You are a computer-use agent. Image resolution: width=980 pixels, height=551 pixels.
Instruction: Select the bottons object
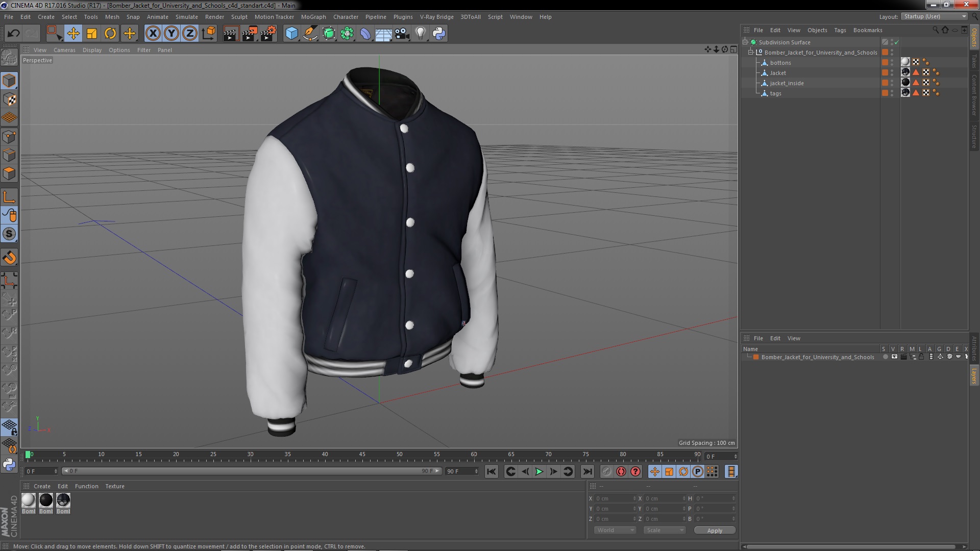pyautogui.click(x=780, y=63)
